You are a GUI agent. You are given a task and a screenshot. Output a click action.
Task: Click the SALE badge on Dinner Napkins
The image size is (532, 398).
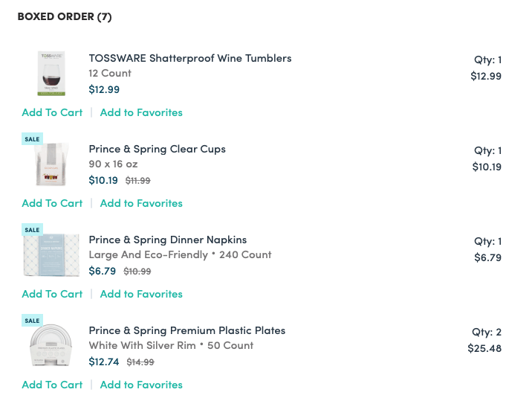32,230
